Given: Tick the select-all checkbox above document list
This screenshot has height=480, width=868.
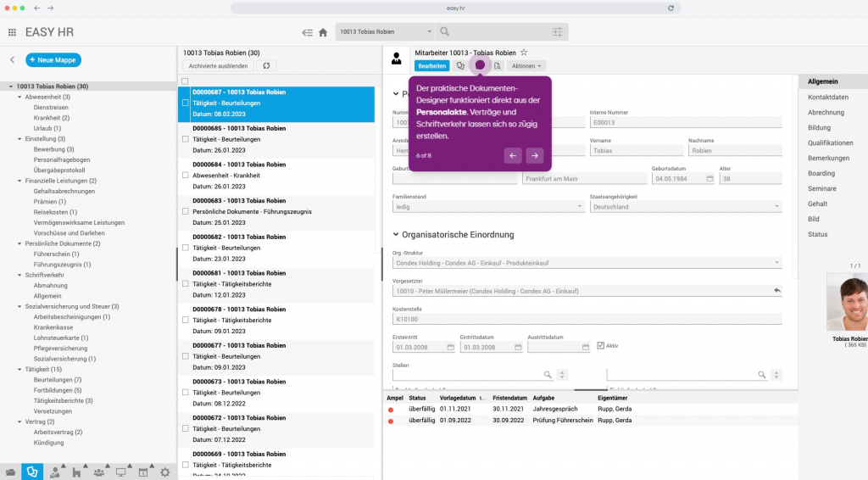Looking at the screenshot, I should coord(186,81).
